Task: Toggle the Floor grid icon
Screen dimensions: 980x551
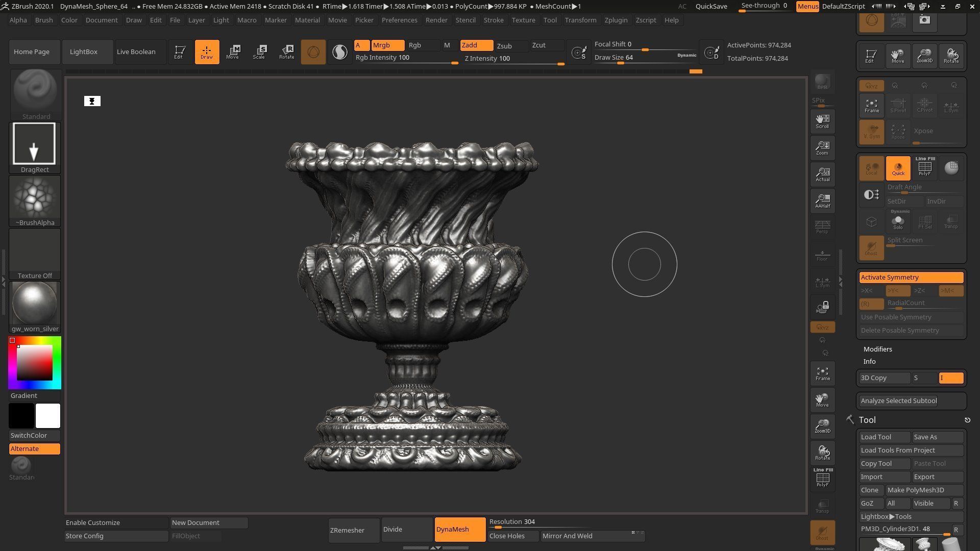Action: click(822, 254)
